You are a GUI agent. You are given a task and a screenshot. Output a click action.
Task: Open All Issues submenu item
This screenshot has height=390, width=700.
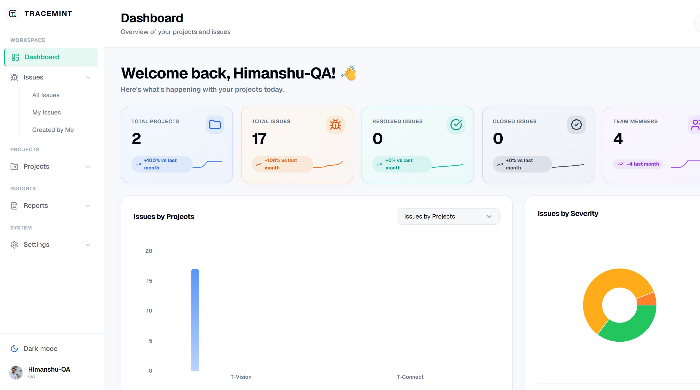[46, 95]
